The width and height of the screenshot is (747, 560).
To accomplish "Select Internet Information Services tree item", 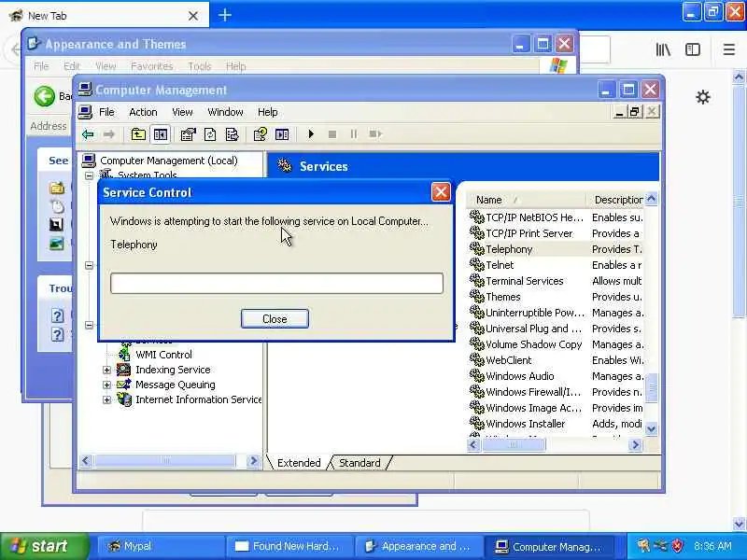I will pyautogui.click(x=198, y=399).
